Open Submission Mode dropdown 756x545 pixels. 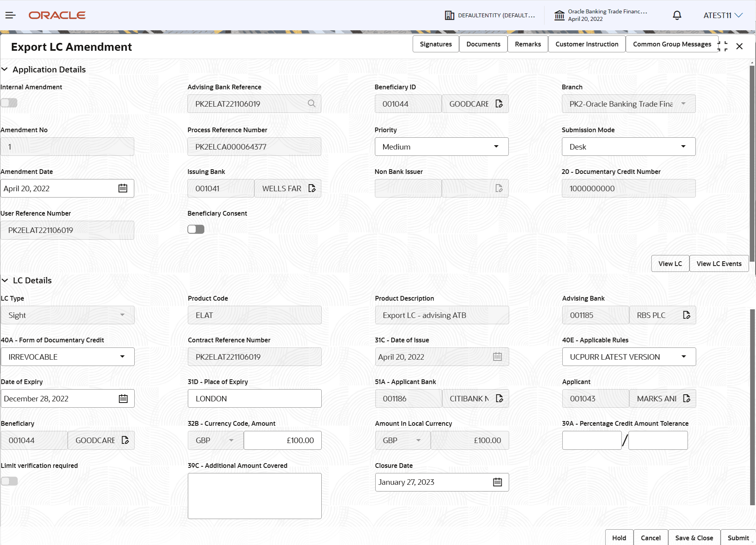(x=628, y=147)
